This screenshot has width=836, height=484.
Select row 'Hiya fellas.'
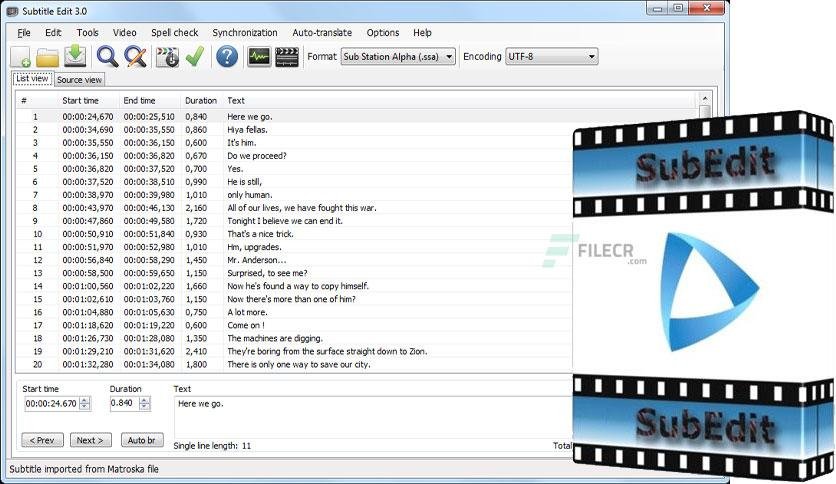click(293, 130)
